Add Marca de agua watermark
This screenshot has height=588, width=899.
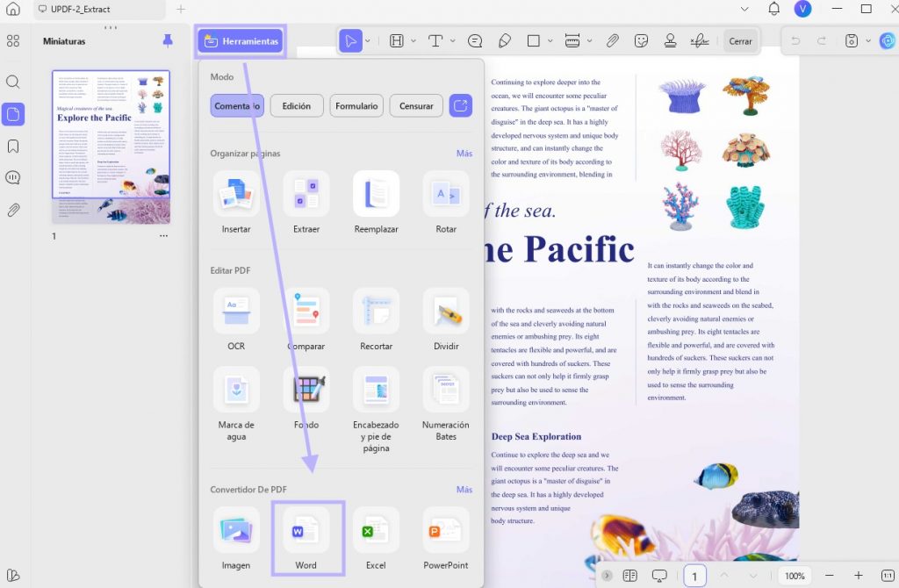pos(236,404)
